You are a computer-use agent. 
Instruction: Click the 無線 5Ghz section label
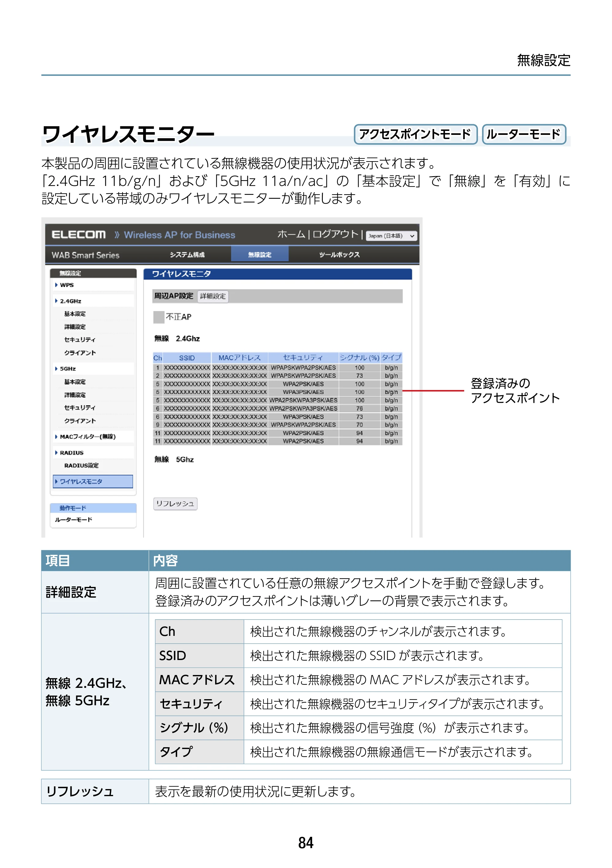coord(174,459)
